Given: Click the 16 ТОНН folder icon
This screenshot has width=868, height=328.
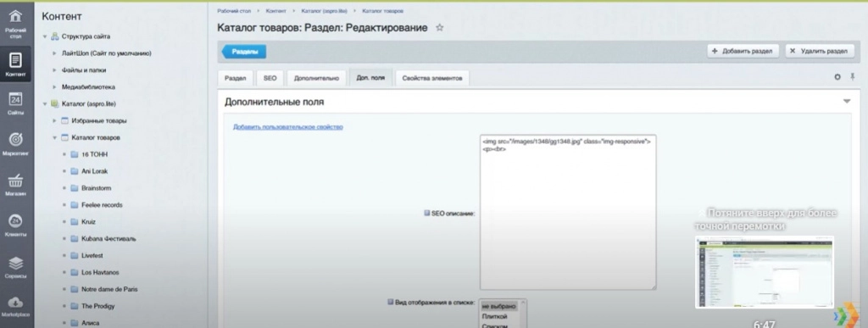Looking at the screenshot, I should [75, 154].
